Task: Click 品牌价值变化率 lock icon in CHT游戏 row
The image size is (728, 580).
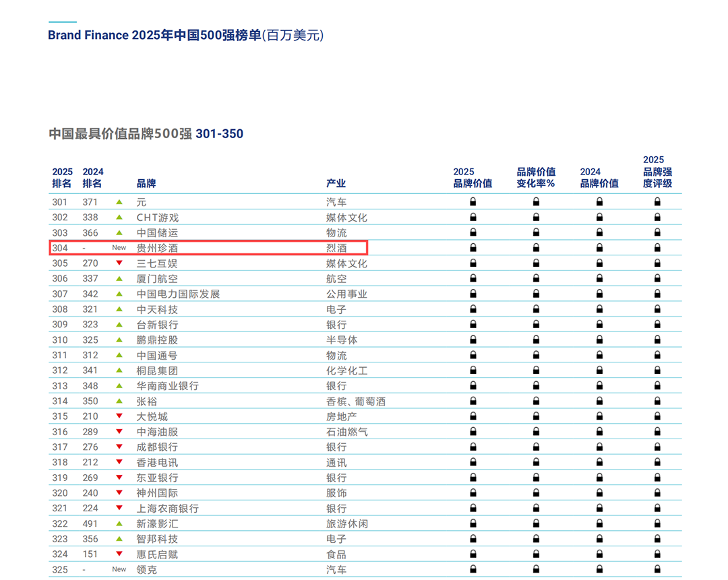Action: coord(536,217)
